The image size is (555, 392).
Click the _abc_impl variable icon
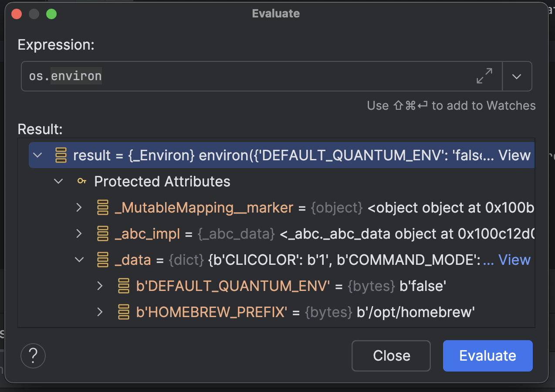point(102,233)
